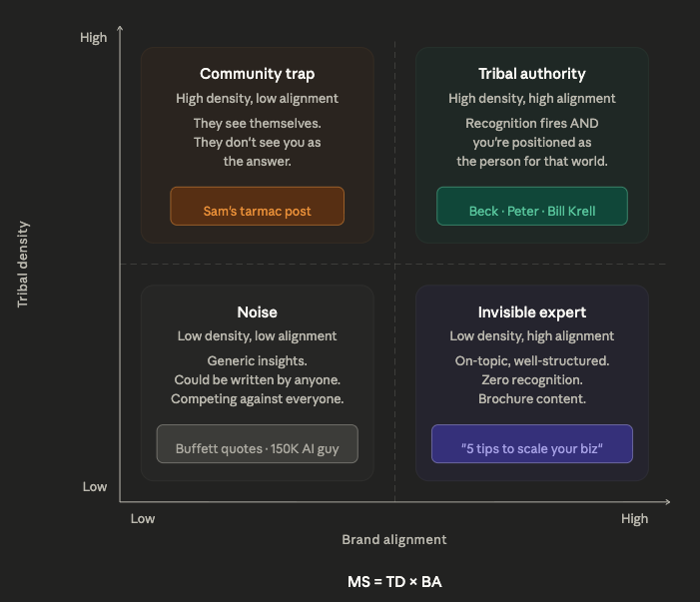Click the "High density, low alignment" subtitle
Screen dimensions: 700x602
(257, 99)
